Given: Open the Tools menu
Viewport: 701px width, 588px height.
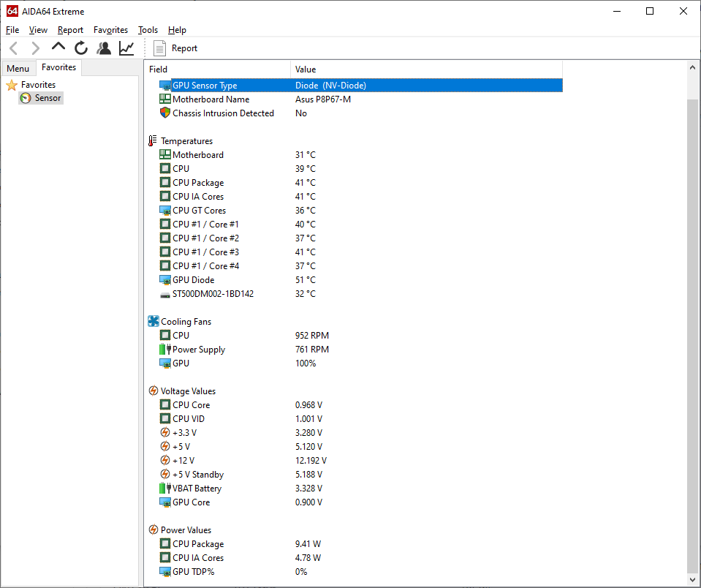Looking at the screenshot, I should 148,30.
